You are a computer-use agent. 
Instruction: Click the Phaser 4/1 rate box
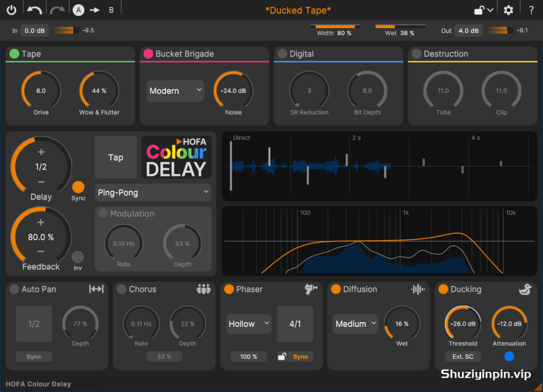[295, 324]
